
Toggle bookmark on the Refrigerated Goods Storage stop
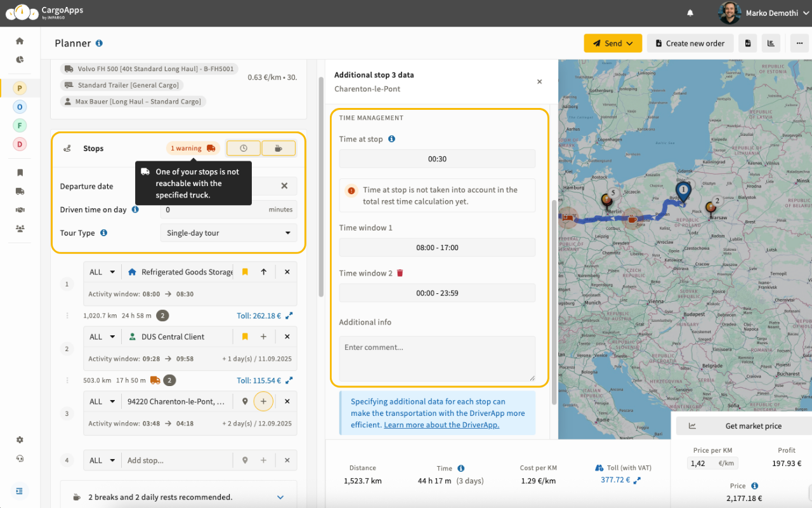(244, 271)
